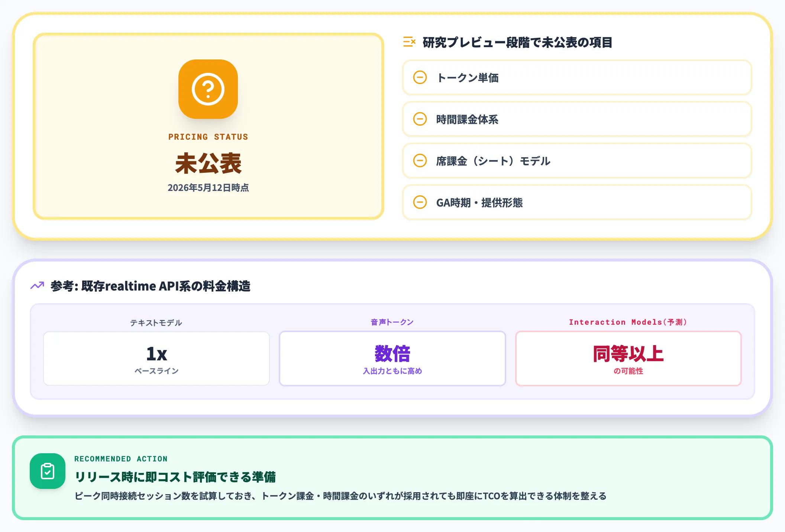The image size is (785, 532).
Task: Click the minus circle icon beside 席課金（シート）モデル
Action: 420,161
